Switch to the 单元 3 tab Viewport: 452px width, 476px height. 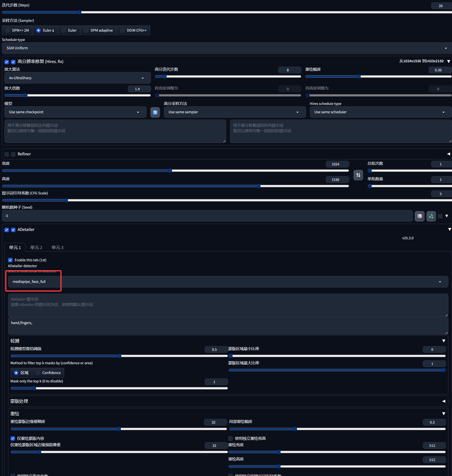pos(57,248)
